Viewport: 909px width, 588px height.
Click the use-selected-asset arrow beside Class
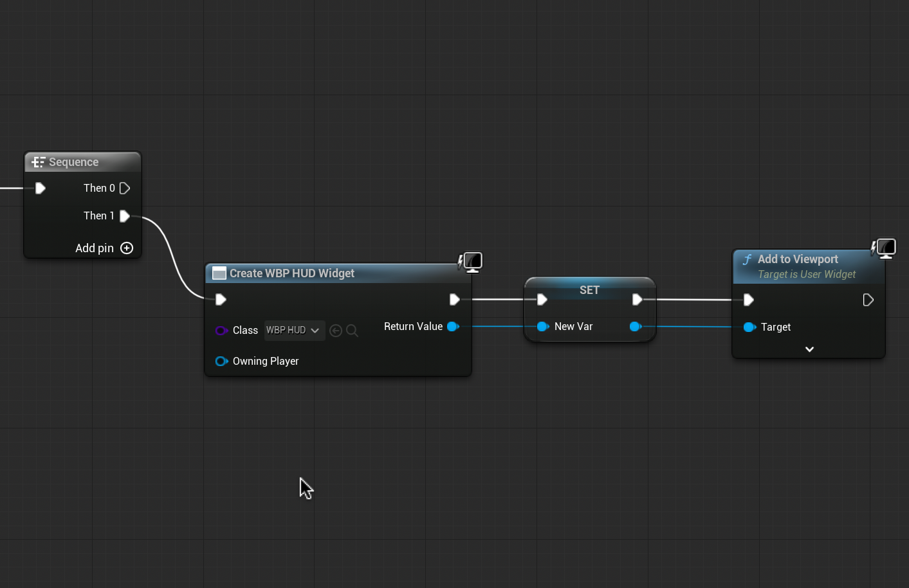click(x=336, y=331)
